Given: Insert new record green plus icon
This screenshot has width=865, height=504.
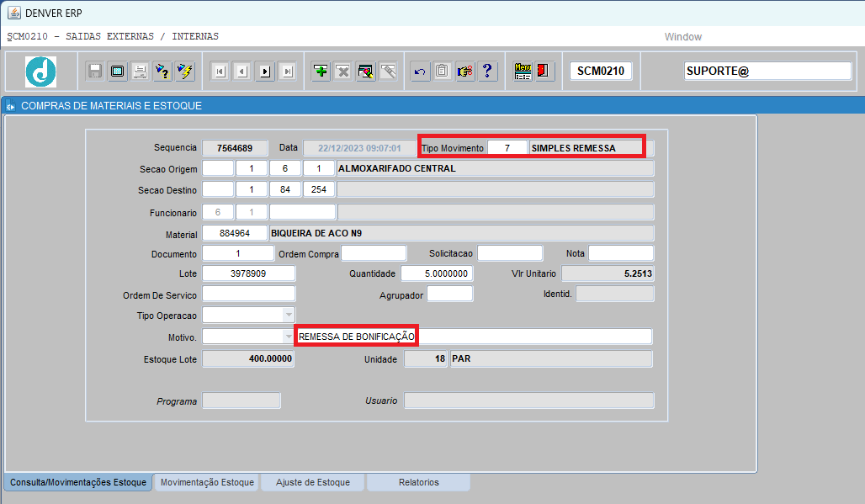Looking at the screenshot, I should pyautogui.click(x=321, y=72).
